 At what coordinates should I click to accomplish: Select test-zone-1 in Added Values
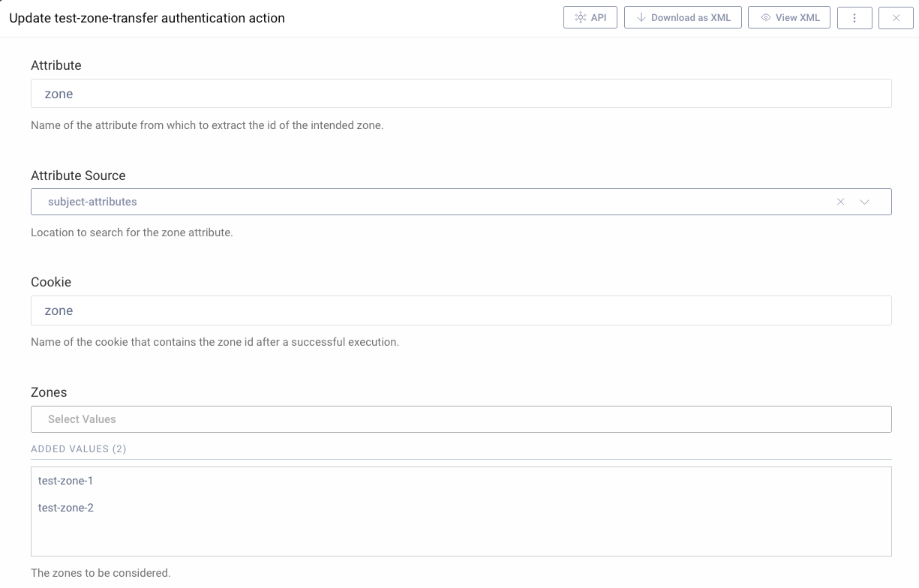coord(66,481)
